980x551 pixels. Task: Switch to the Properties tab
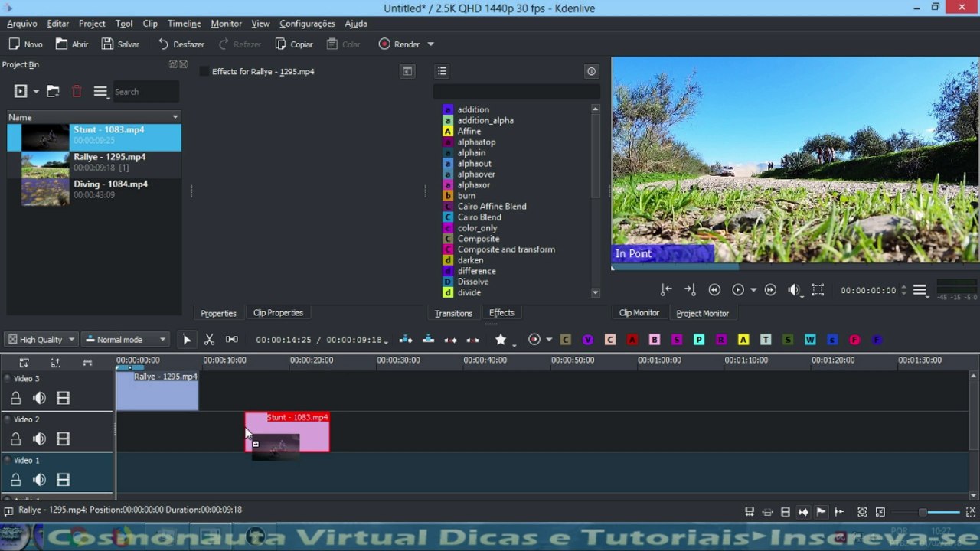click(218, 313)
